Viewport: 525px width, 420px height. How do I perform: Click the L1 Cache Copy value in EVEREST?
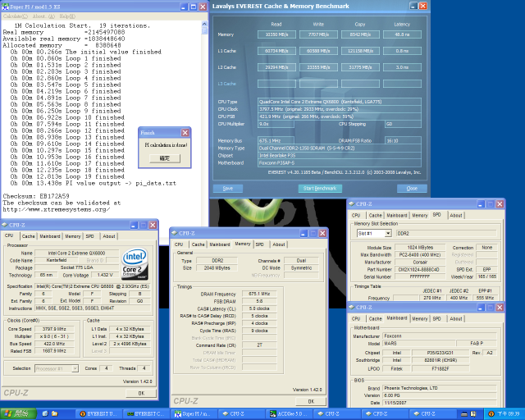pyautogui.click(x=360, y=51)
